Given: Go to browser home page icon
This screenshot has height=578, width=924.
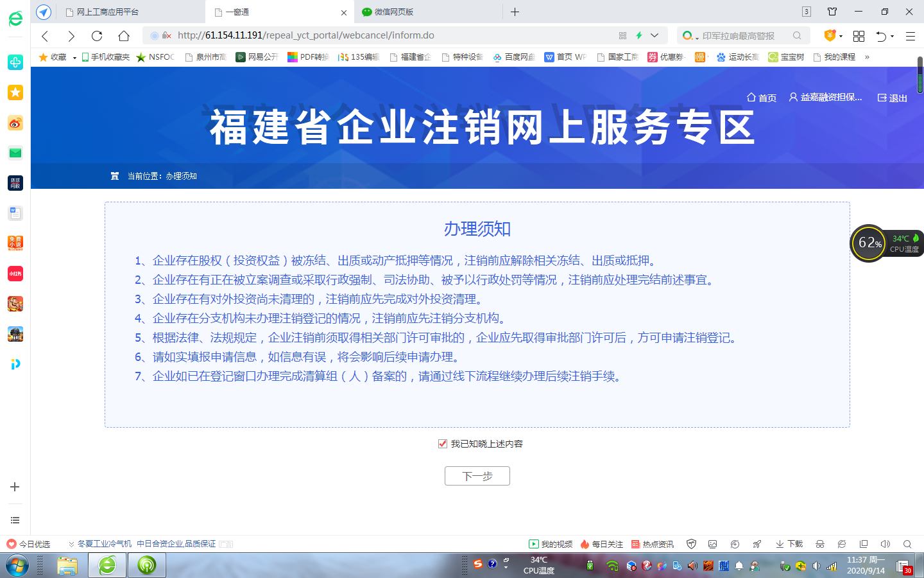Looking at the screenshot, I should coord(124,36).
